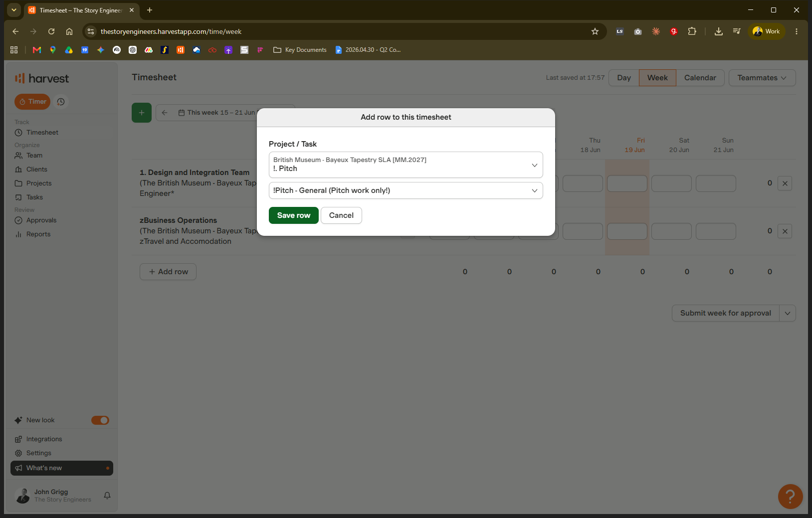The image size is (812, 518).
Task: Open the orange help question mark
Action: [x=790, y=496]
